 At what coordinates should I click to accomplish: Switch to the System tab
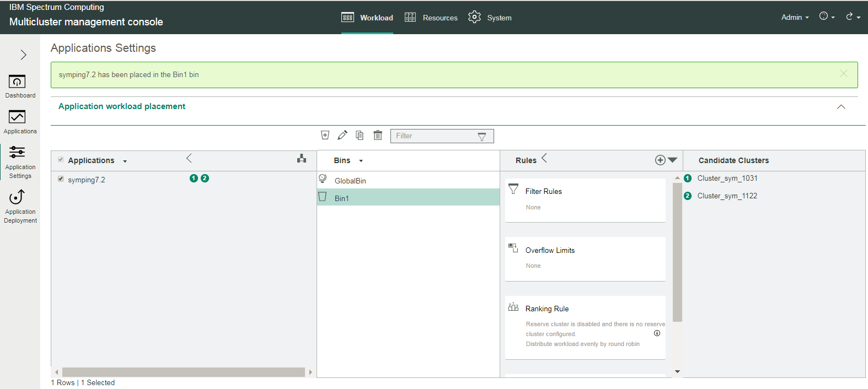click(490, 18)
